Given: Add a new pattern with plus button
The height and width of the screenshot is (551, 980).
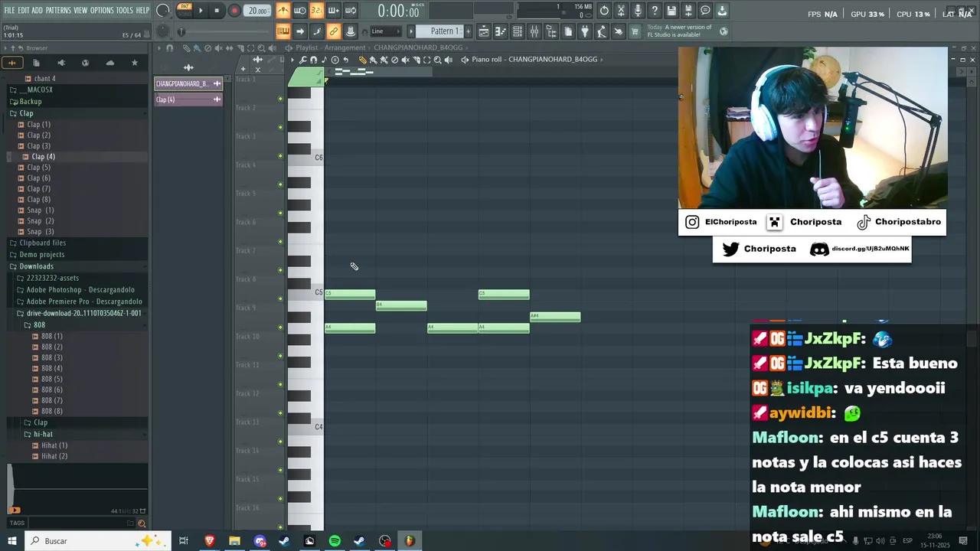Looking at the screenshot, I should 468,31.
